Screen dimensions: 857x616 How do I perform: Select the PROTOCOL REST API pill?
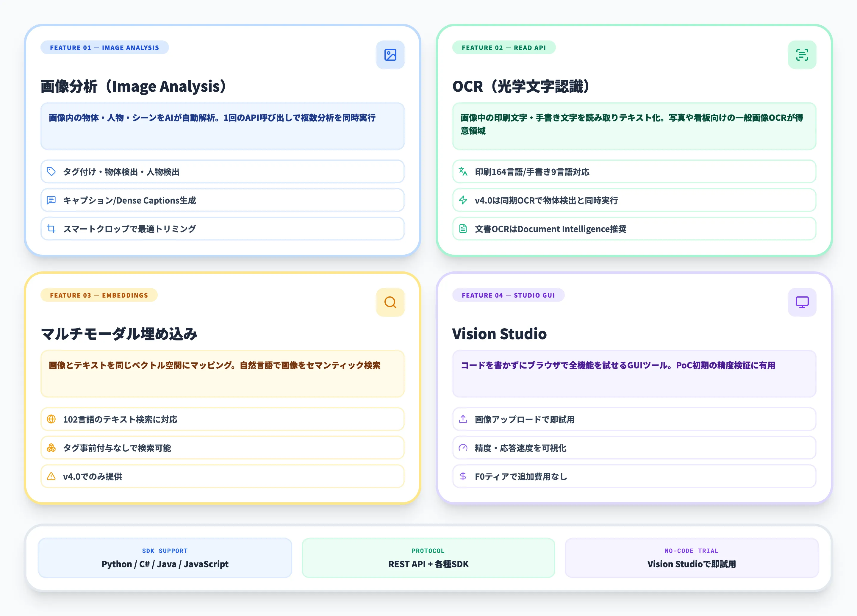point(428,558)
